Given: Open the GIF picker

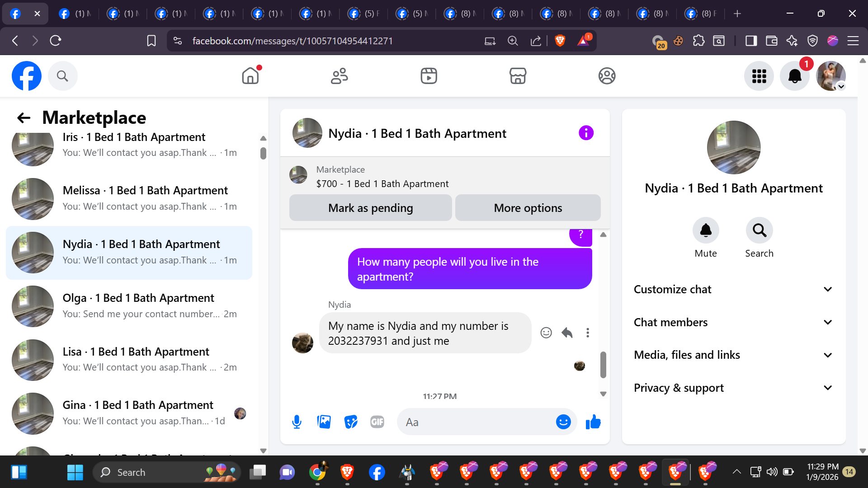Looking at the screenshot, I should 377,422.
